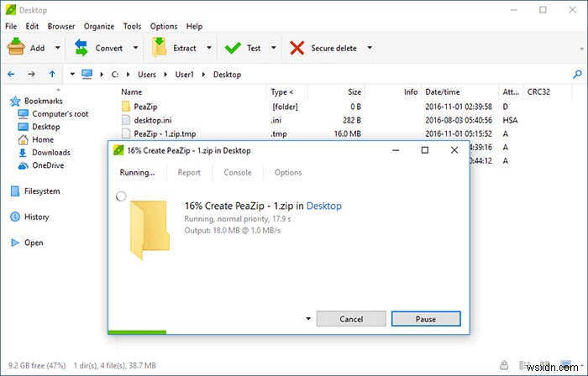Open Computer's root bookmark

(53, 114)
